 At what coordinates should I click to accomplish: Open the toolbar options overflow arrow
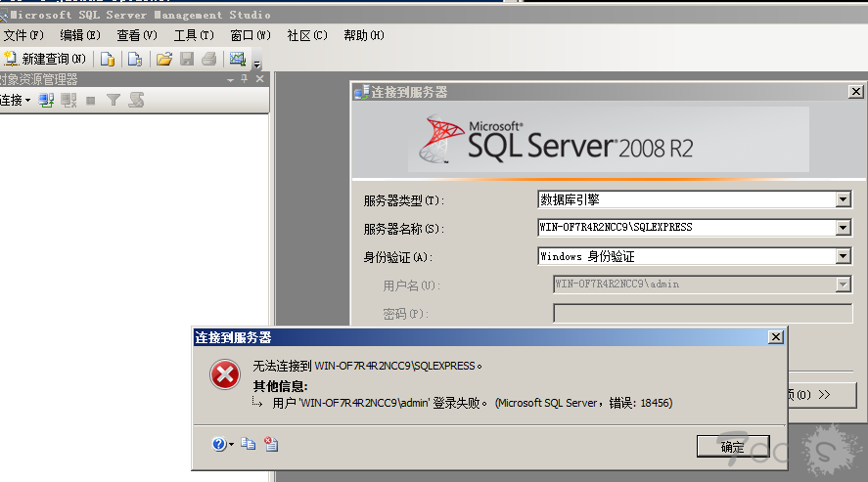[x=256, y=65]
